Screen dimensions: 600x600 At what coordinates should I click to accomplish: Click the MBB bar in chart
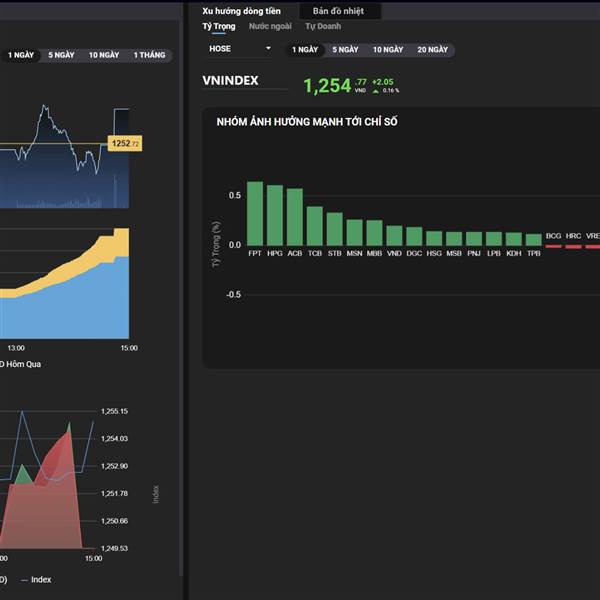point(374,233)
